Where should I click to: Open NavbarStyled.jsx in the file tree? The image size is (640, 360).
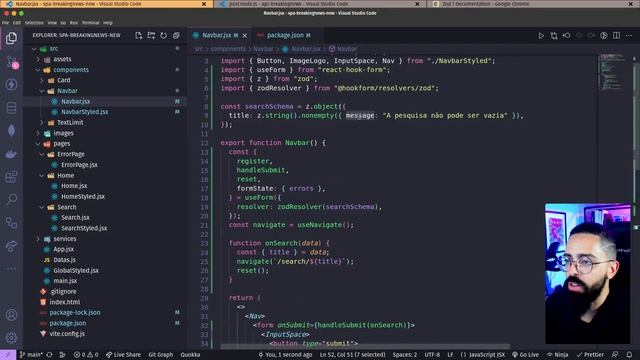tap(84, 112)
